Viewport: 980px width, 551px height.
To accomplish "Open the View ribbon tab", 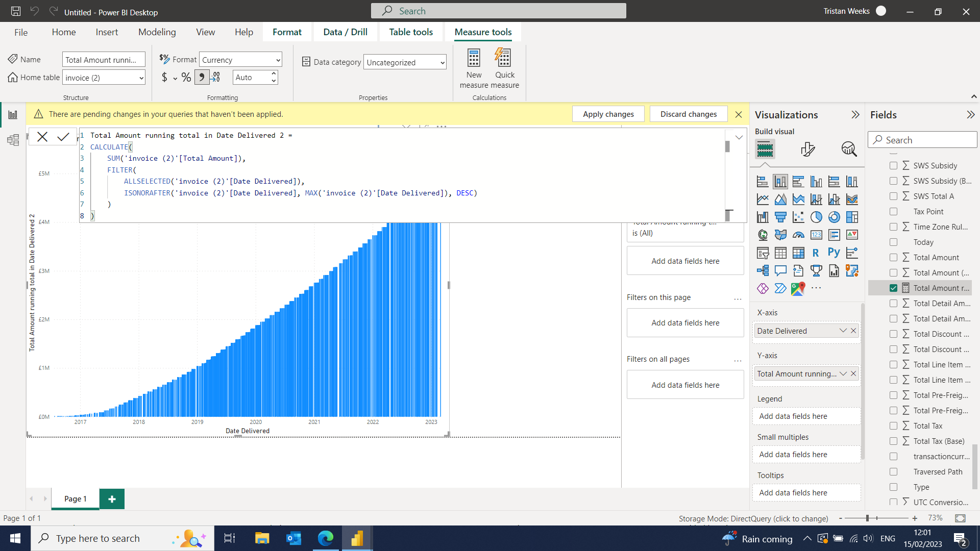I will pyautogui.click(x=205, y=32).
